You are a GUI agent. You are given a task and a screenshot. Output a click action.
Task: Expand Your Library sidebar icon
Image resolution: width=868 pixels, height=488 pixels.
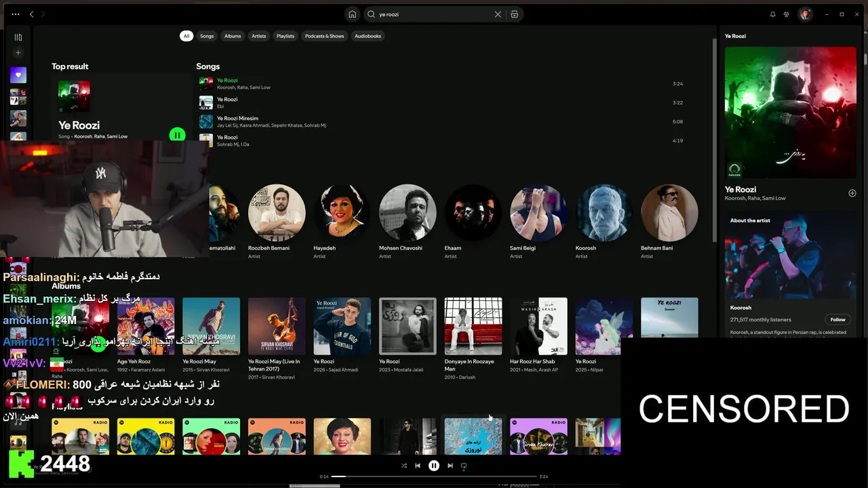point(18,37)
